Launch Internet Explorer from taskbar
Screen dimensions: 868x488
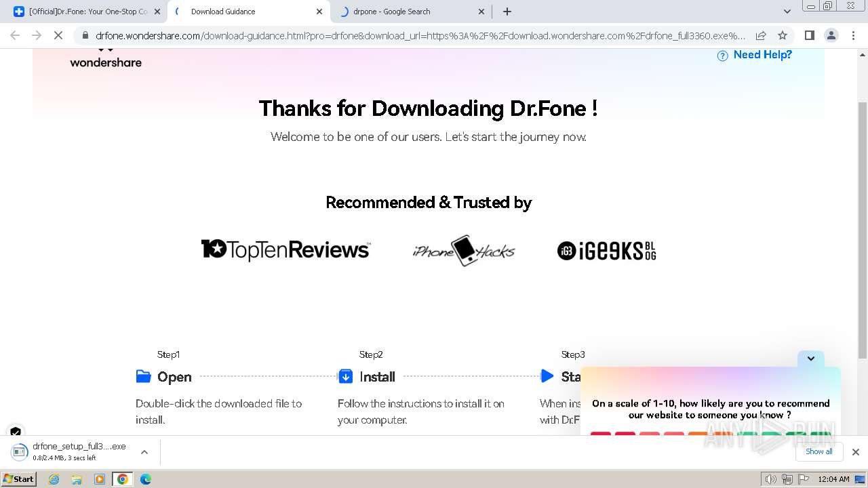pos(54,479)
